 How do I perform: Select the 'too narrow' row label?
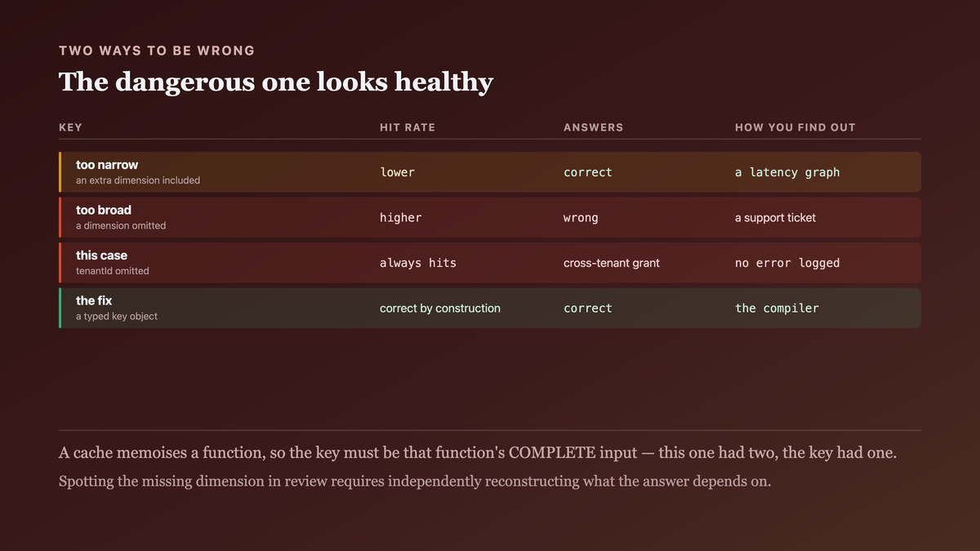(x=107, y=165)
